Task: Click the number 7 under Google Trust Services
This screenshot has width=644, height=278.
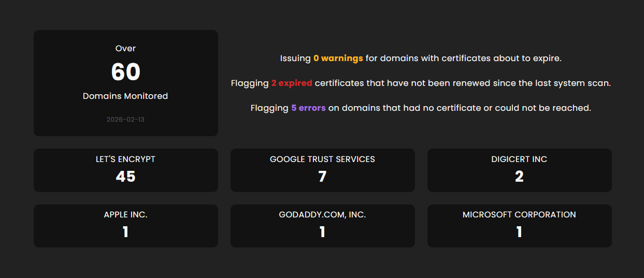Action: (322, 177)
